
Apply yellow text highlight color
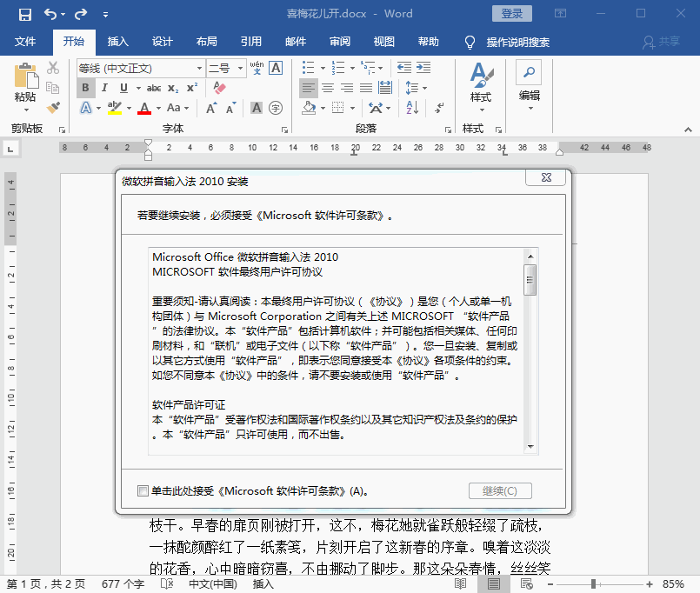coord(115,108)
